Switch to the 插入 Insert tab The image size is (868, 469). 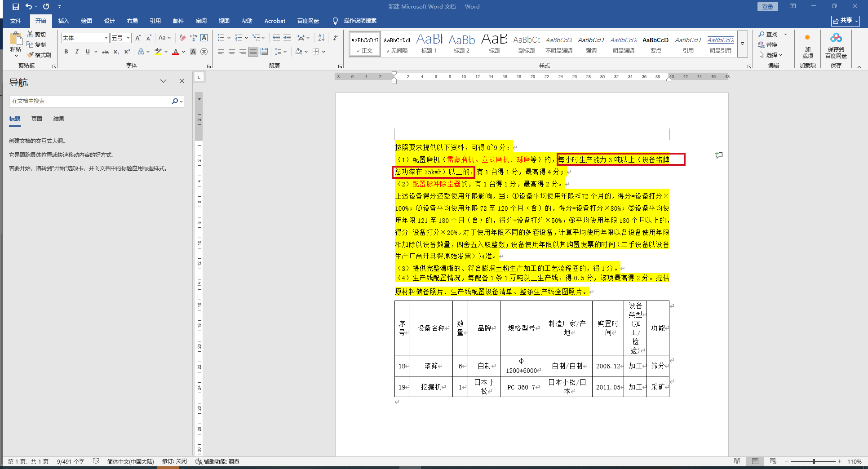(x=63, y=21)
